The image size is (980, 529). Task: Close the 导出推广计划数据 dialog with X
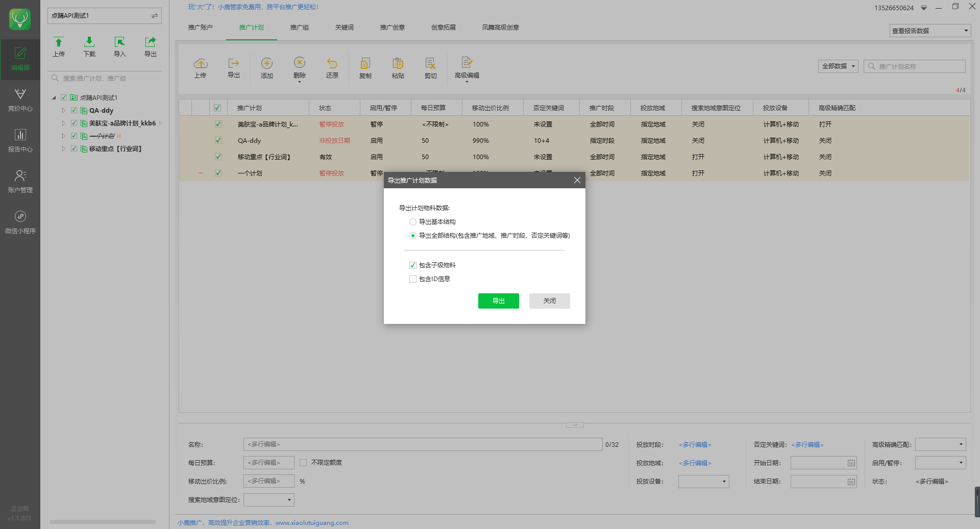(x=577, y=180)
